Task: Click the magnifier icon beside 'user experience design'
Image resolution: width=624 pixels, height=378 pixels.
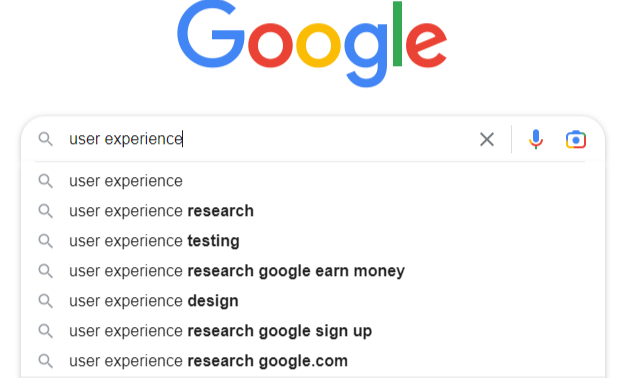Action: (x=45, y=301)
